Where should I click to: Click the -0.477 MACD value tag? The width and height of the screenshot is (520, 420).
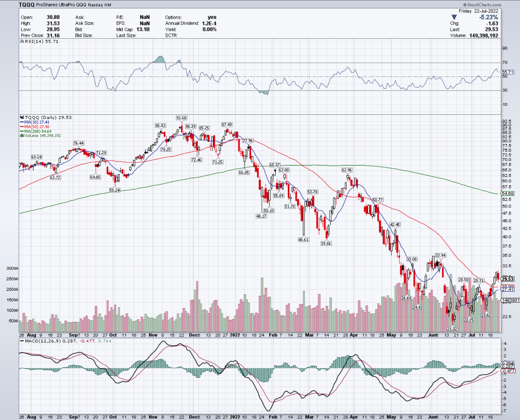(508, 371)
